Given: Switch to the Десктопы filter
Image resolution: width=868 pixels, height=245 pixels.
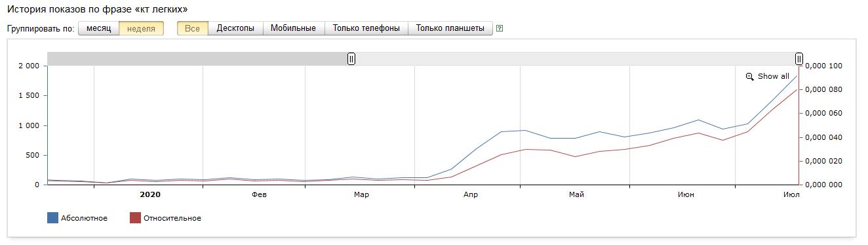Looking at the screenshot, I should [x=235, y=28].
